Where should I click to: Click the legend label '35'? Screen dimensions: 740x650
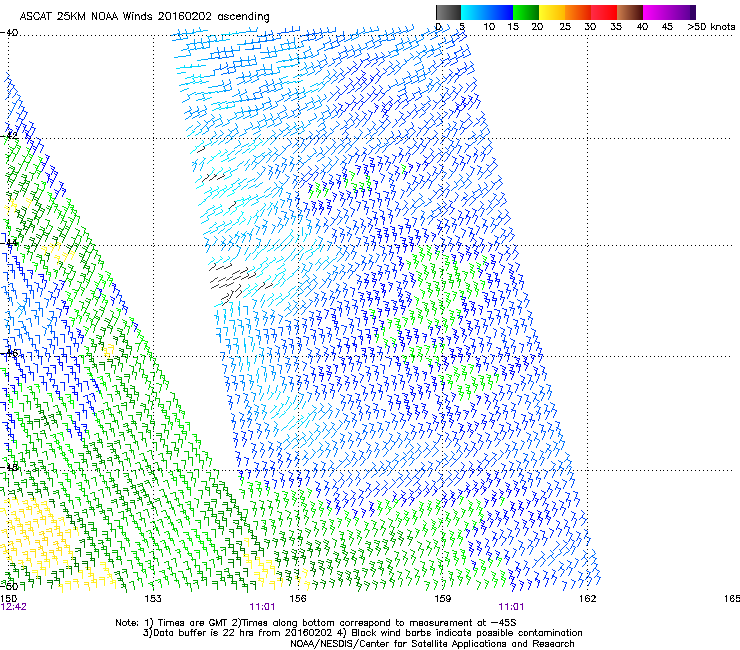pyautogui.click(x=616, y=27)
